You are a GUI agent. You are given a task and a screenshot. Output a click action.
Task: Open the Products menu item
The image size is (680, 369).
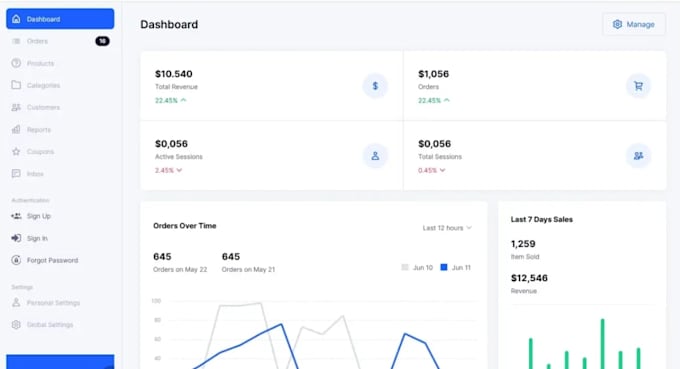pos(60,63)
